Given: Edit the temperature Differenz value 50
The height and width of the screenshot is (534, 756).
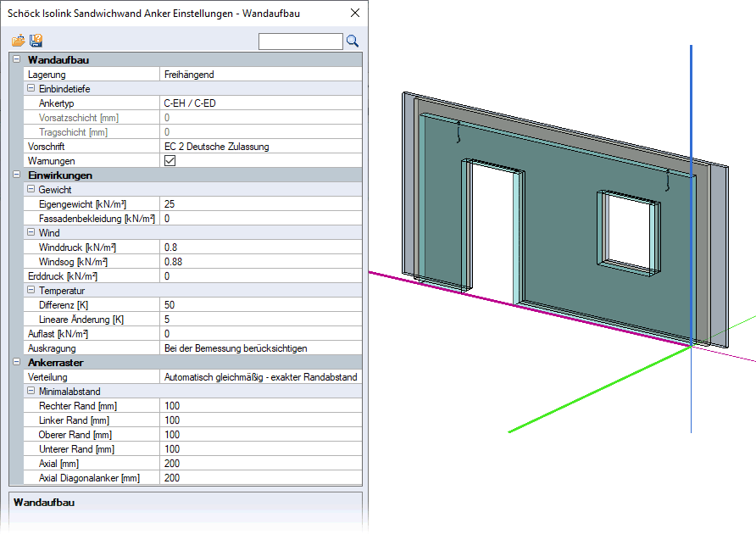Looking at the screenshot, I should 261,305.
